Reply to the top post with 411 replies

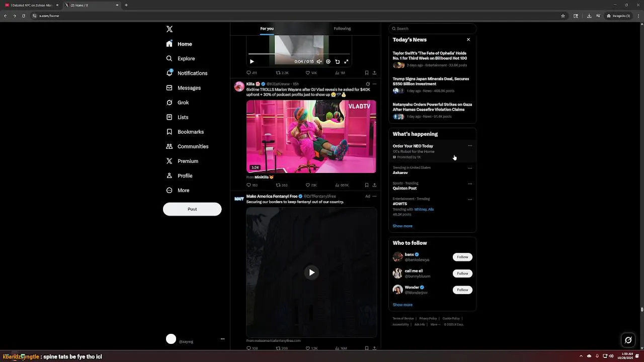click(x=252, y=73)
